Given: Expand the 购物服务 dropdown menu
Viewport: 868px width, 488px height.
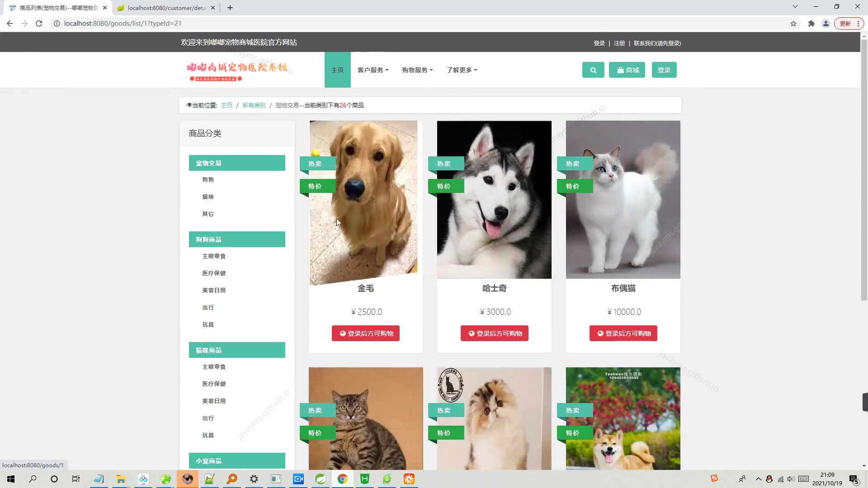Looking at the screenshot, I should [417, 70].
